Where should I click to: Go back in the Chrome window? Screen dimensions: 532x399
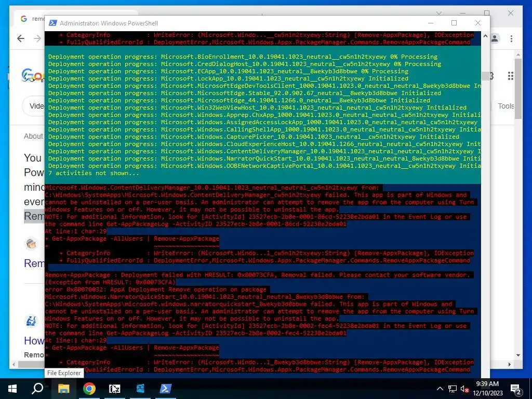(x=21, y=38)
